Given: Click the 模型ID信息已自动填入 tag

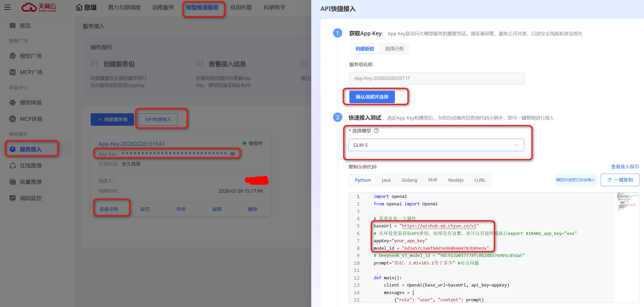Looking at the screenshot, I should (x=576, y=180).
